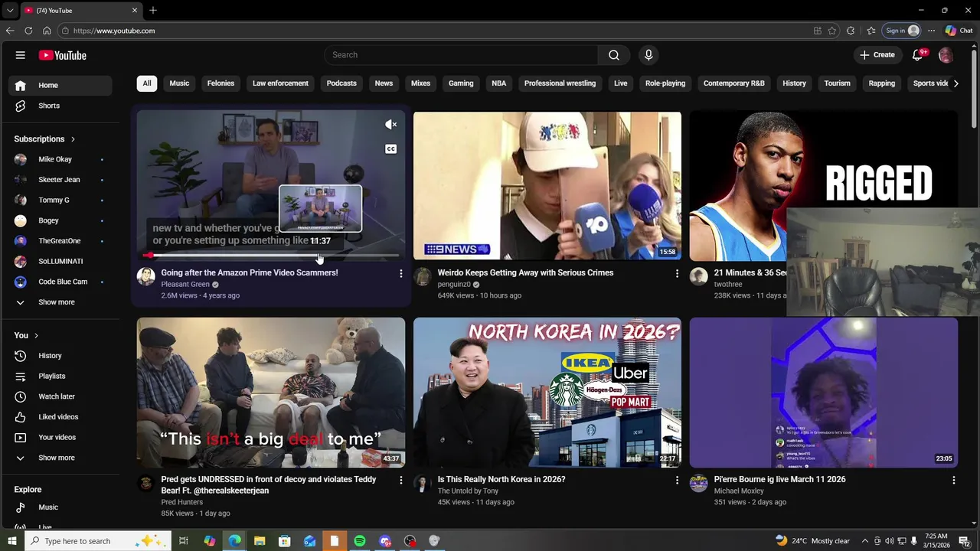The image size is (980, 551).
Task: Open more options for Amazon Prime scammers video
Action: pyautogui.click(x=400, y=273)
